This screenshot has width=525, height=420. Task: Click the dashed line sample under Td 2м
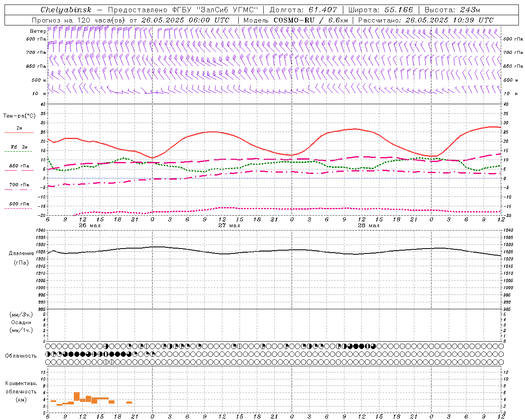18,151
